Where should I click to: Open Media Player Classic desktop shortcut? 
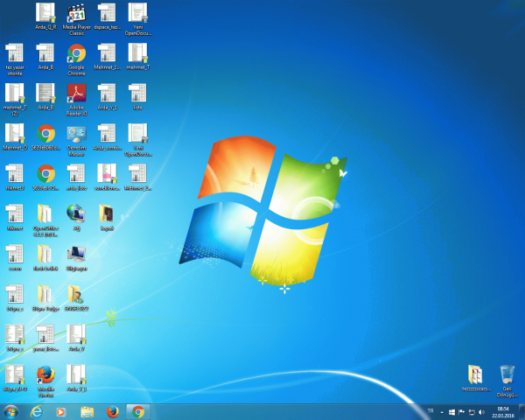[x=76, y=13]
